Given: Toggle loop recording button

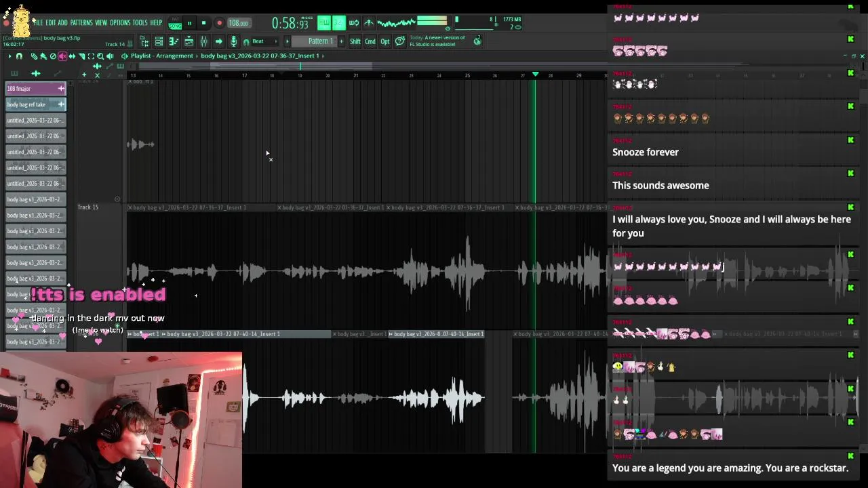Looking at the screenshot, I should [354, 22].
